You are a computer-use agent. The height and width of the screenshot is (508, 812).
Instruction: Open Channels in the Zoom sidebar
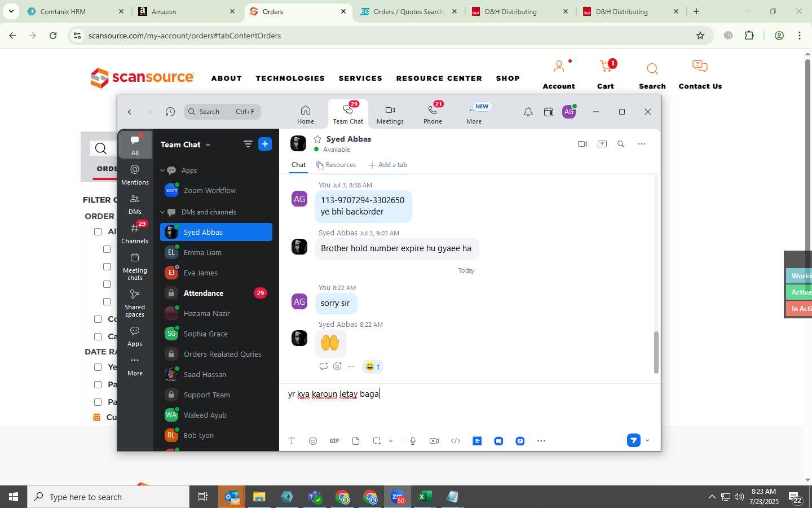coord(135,233)
